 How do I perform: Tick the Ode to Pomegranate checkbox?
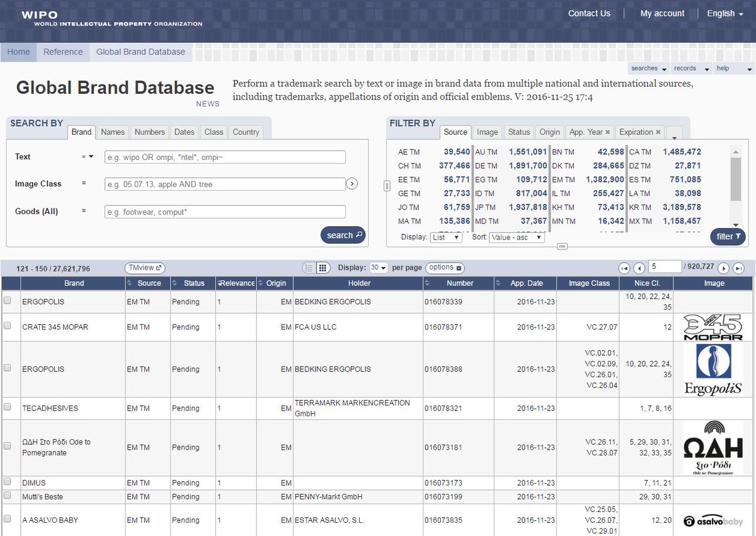[8, 446]
